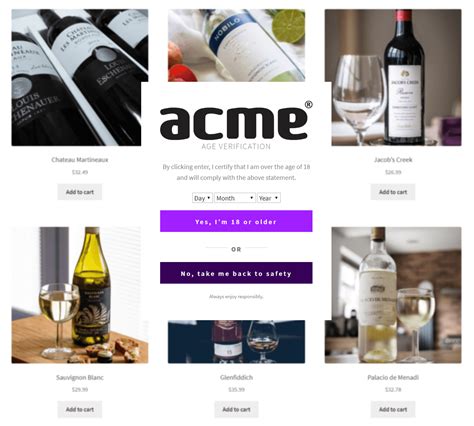Open the Chateau Martineaux product image
The width and height of the screenshot is (474, 426).
pos(76,77)
